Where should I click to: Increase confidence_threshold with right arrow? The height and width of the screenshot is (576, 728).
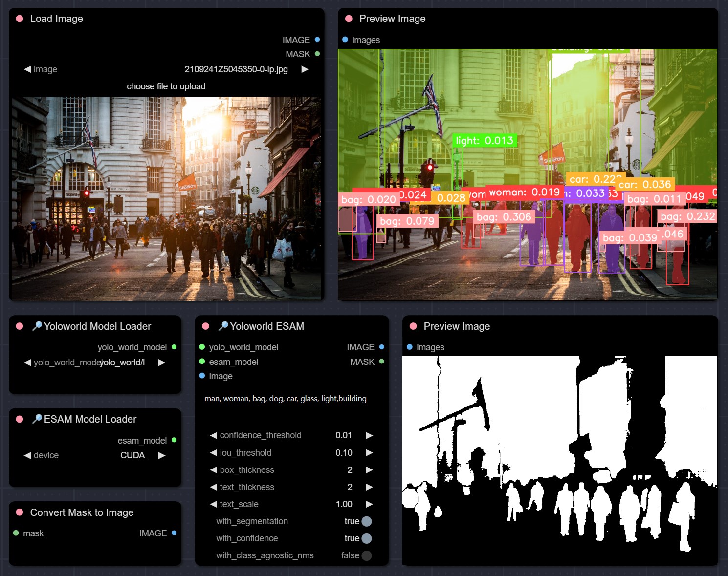[x=369, y=435]
